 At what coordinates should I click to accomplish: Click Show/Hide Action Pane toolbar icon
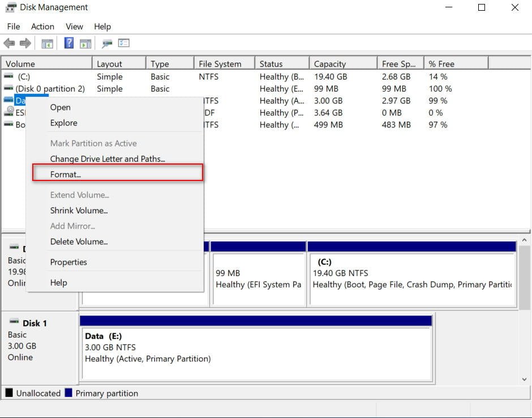click(85, 44)
